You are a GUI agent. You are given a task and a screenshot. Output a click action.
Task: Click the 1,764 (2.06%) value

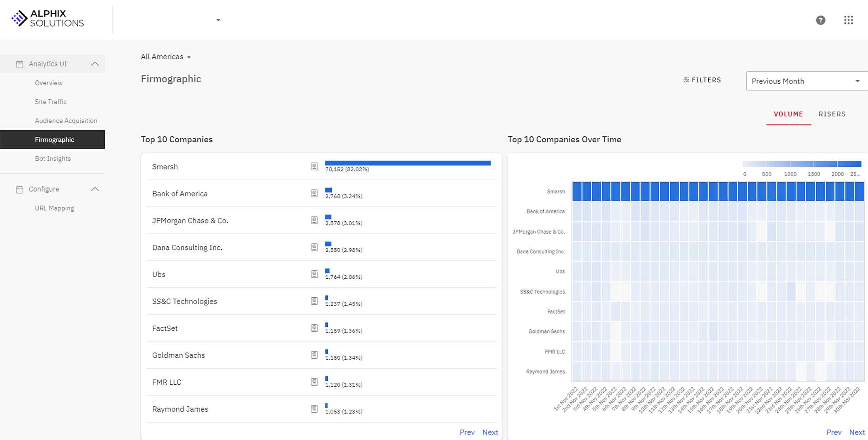[x=344, y=277]
